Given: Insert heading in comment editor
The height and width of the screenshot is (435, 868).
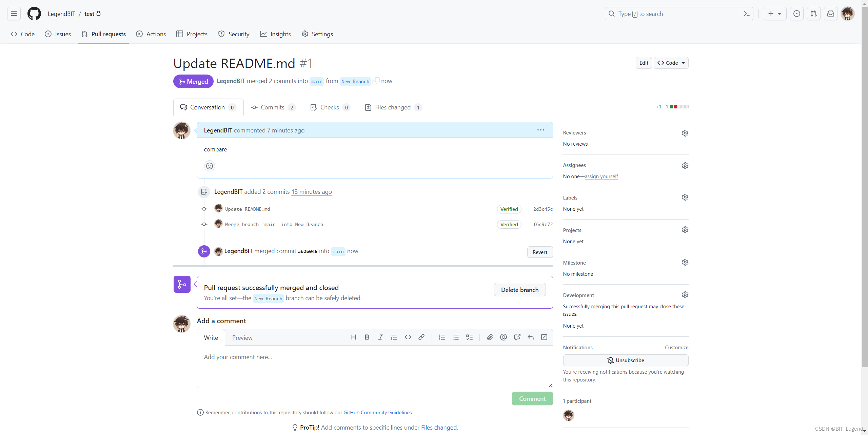Looking at the screenshot, I should point(353,337).
